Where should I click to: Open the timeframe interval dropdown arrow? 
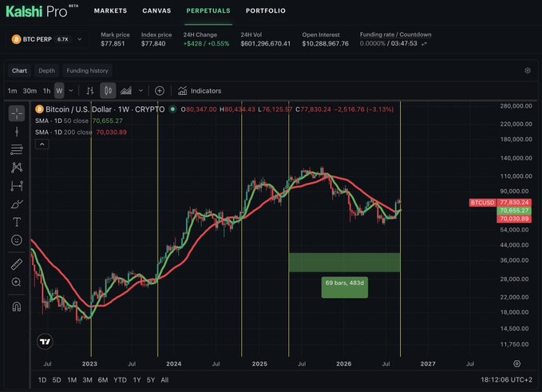click(71, 91)
